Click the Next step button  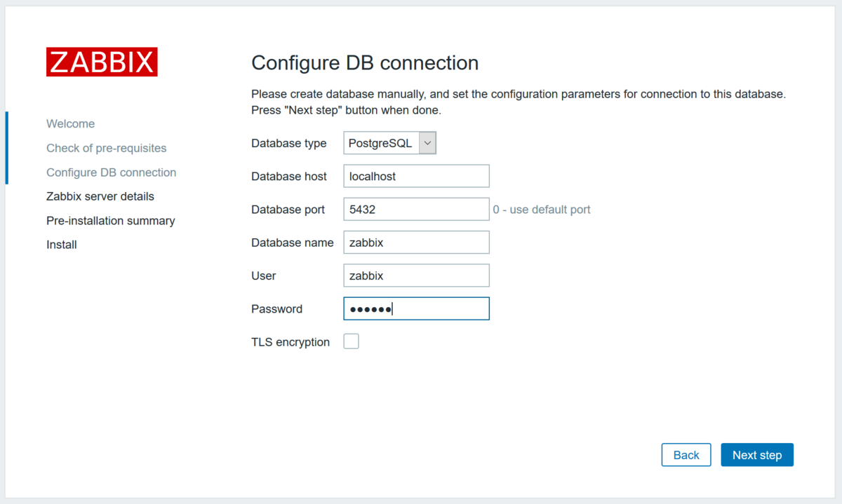[756, 454]
